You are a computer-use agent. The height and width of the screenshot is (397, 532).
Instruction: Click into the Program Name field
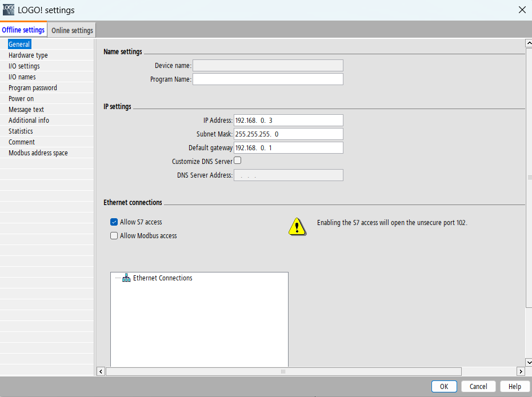267,79
